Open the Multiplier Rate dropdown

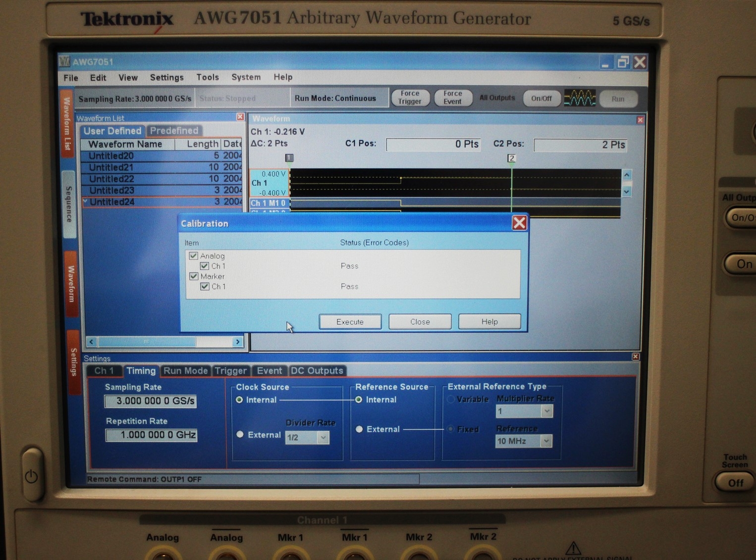pyautogui.click(x=546, y=411)
